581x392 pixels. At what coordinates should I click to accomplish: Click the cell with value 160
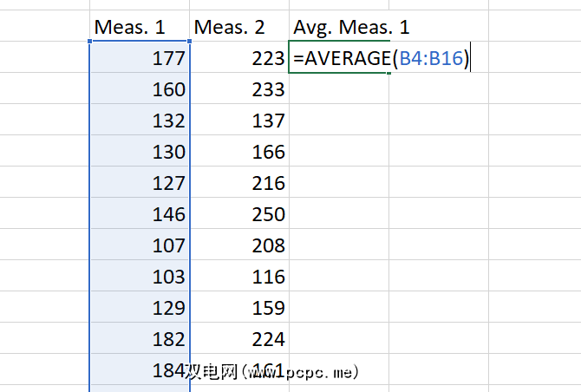coord(140,90)
